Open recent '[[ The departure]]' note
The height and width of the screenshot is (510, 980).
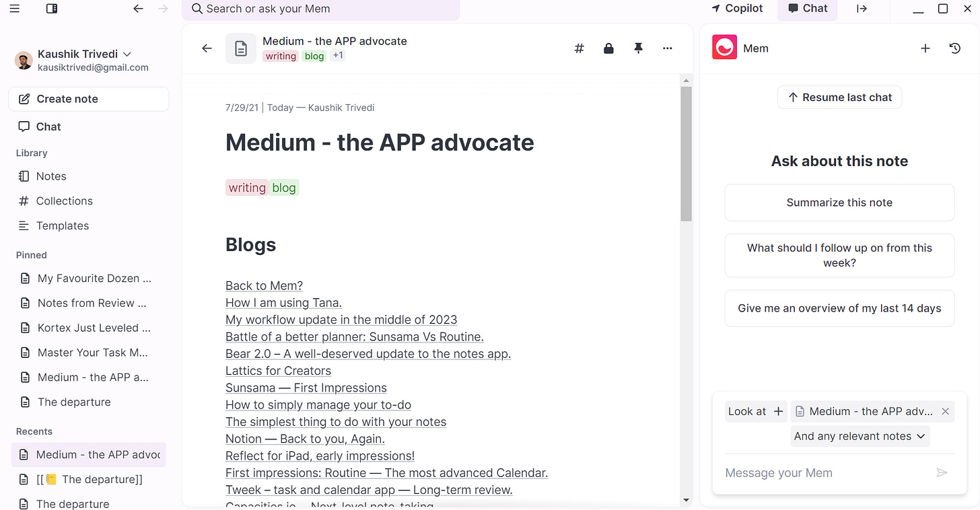tap(89, 480)
